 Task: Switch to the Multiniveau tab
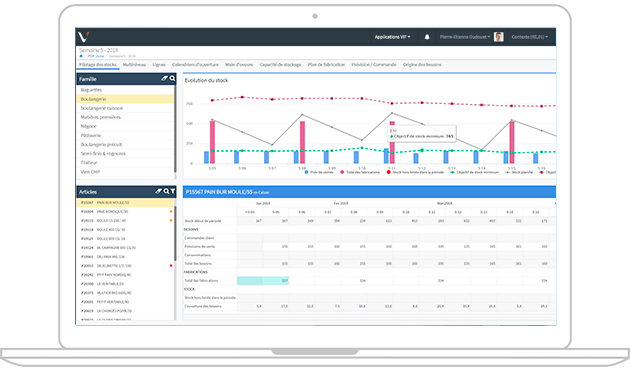click(134, 65)
